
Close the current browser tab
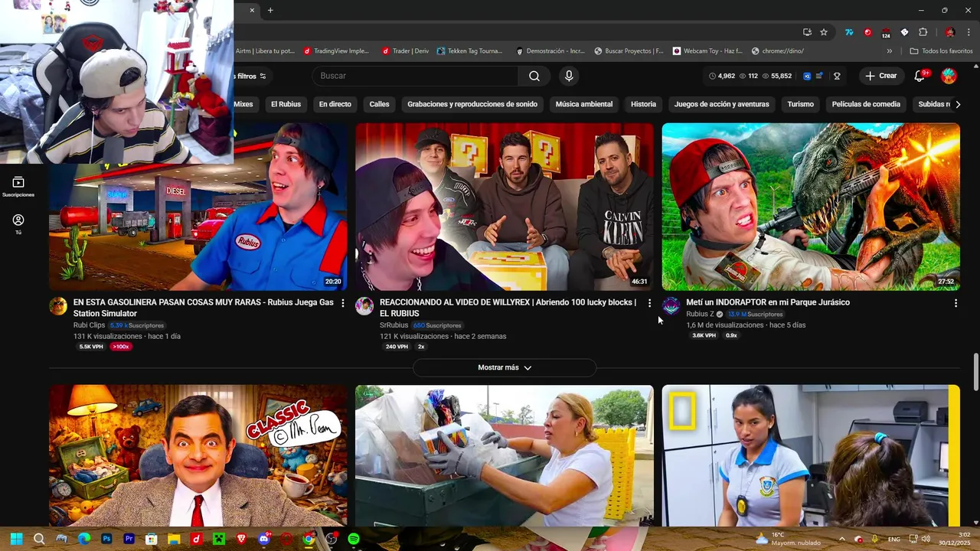pos(252,10)
